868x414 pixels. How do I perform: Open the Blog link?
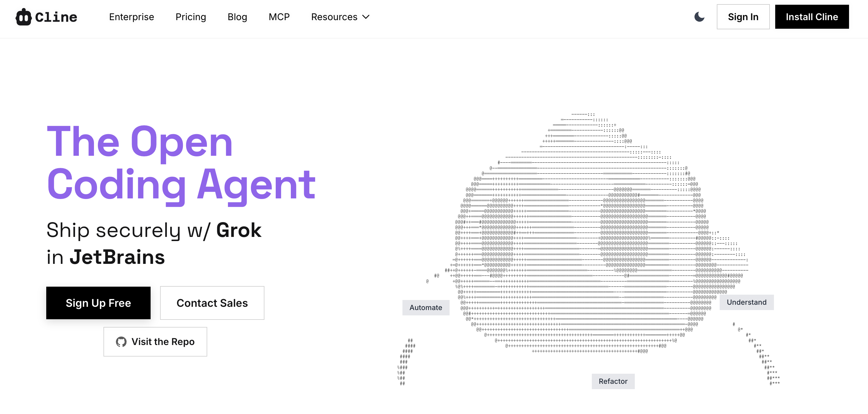point(237,17)
